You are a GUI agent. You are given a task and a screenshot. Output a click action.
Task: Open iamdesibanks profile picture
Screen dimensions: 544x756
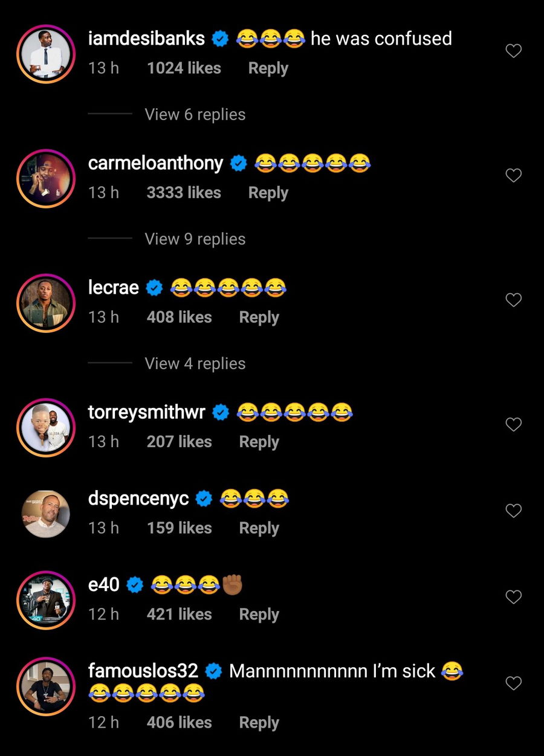46,54
